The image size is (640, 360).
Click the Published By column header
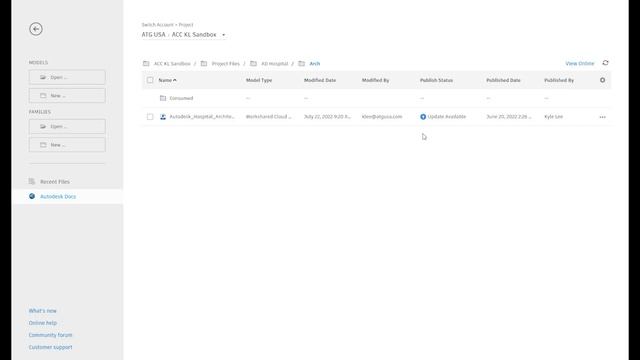pos(559,80)
